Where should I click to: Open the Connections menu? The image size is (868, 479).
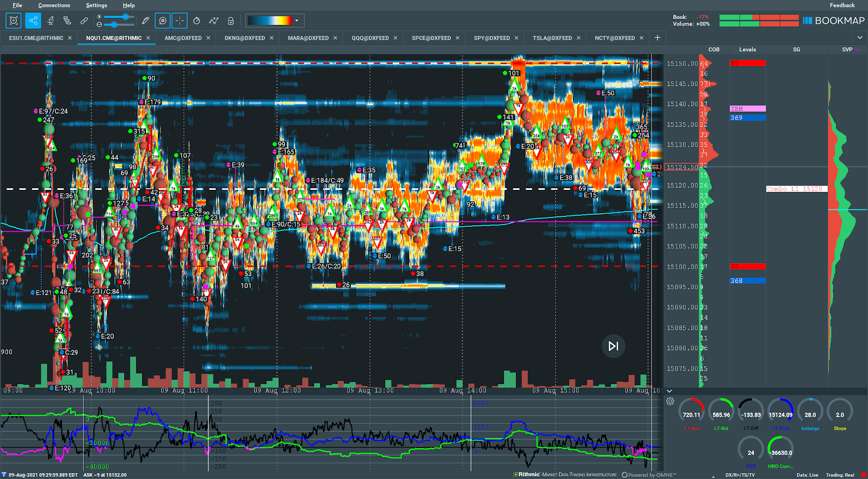(54, 5)
